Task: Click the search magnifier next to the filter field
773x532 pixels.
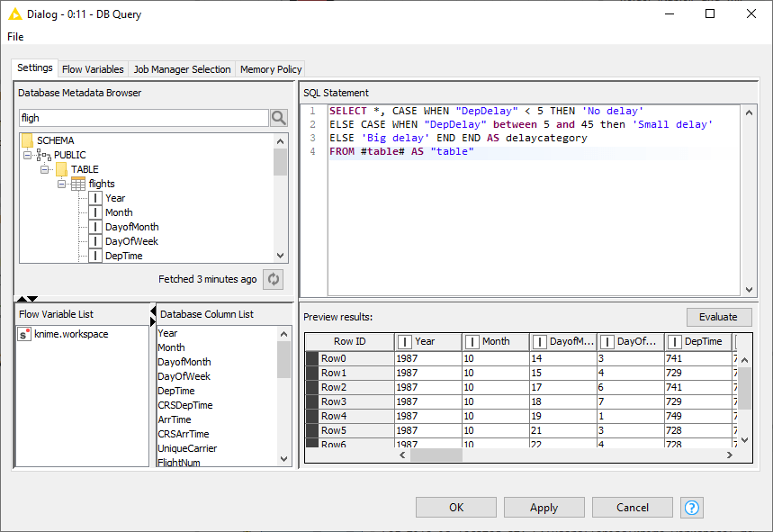Action: (279, 117)
